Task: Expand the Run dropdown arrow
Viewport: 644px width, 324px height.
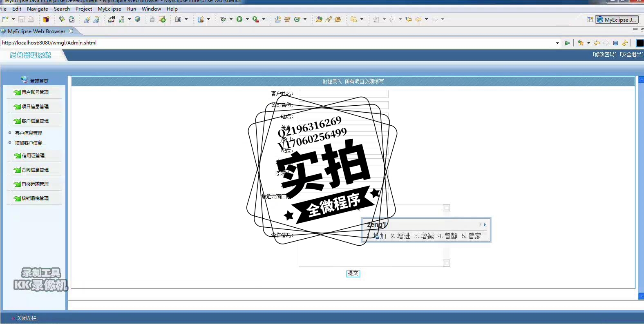Action: click(x=247, y=19)
